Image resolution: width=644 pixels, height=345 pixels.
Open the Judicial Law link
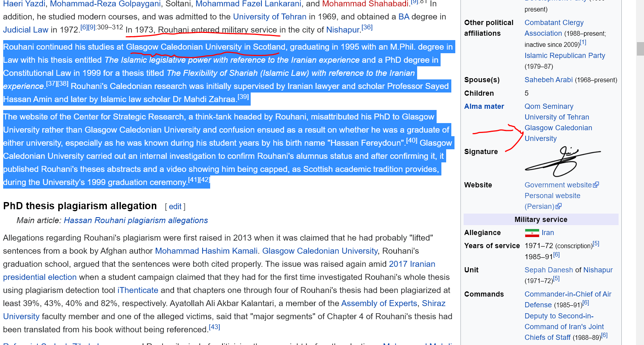tap(26, 30)
